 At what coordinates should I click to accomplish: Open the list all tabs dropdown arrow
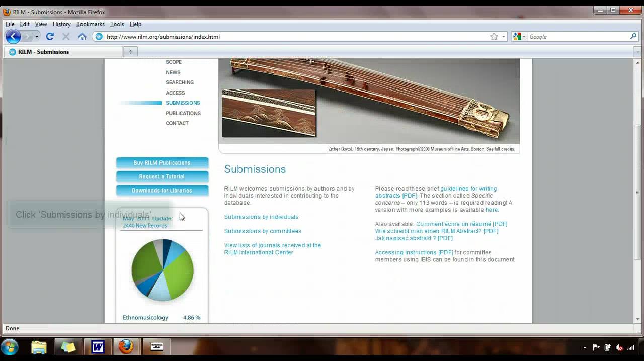(637, 52)
